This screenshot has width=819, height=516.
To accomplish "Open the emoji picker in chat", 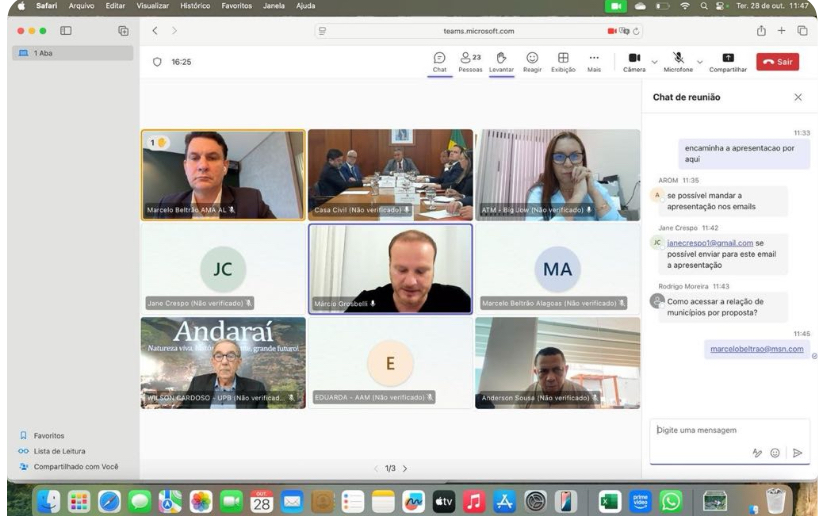I will (774, 453).
